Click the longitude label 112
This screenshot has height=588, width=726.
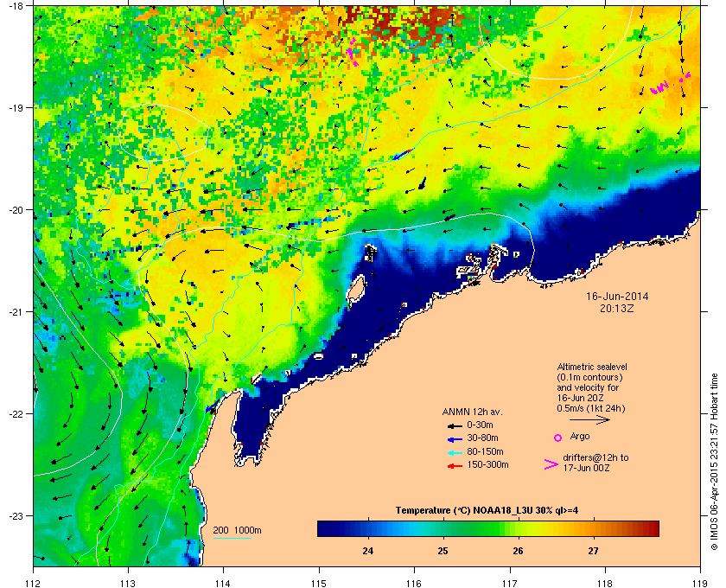34,583
